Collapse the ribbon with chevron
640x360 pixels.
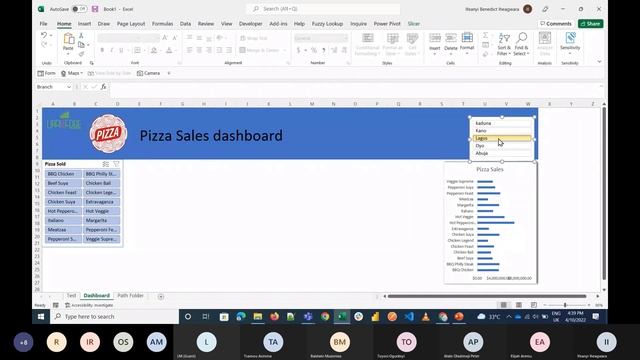(599, 62)
